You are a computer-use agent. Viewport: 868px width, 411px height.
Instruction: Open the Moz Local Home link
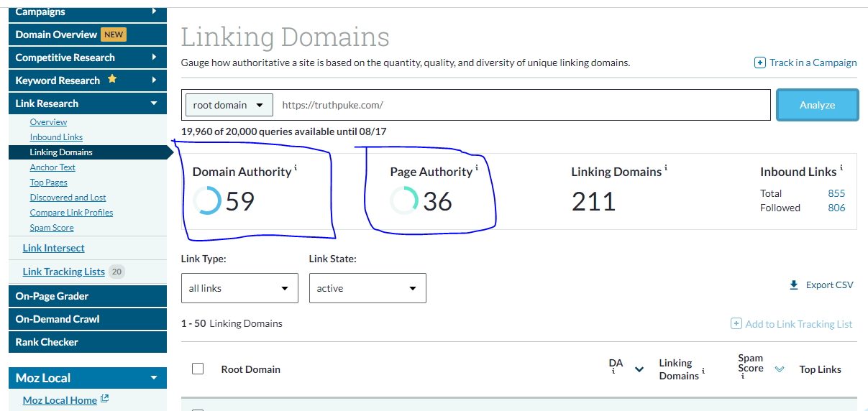(60, 400)
